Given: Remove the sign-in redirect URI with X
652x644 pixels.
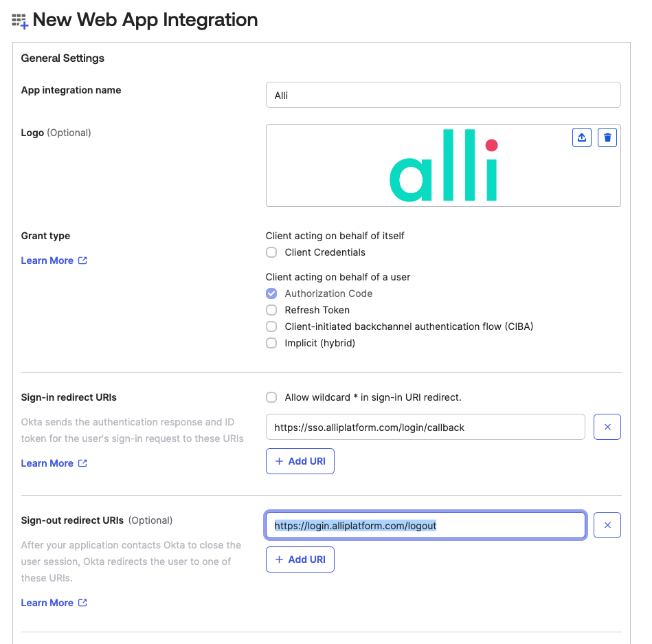Looking at the screenshot, I should pyautogui.click(x=607, y=427).
